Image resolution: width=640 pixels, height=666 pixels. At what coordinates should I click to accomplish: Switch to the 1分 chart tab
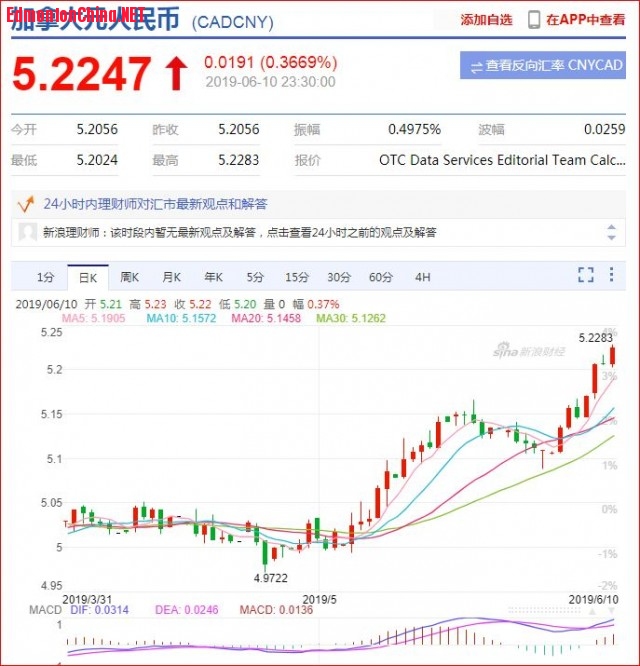pos(45,277)
